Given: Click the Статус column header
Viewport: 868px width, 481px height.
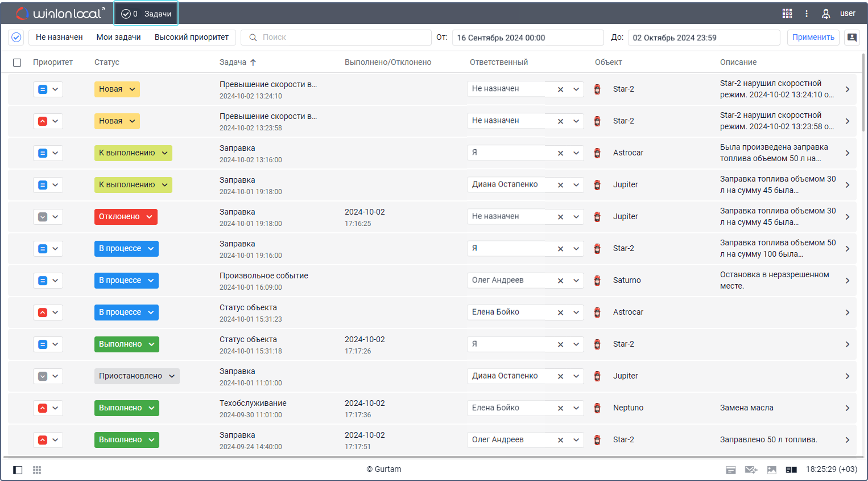Looking at the screenshot, I should [107, 62].
